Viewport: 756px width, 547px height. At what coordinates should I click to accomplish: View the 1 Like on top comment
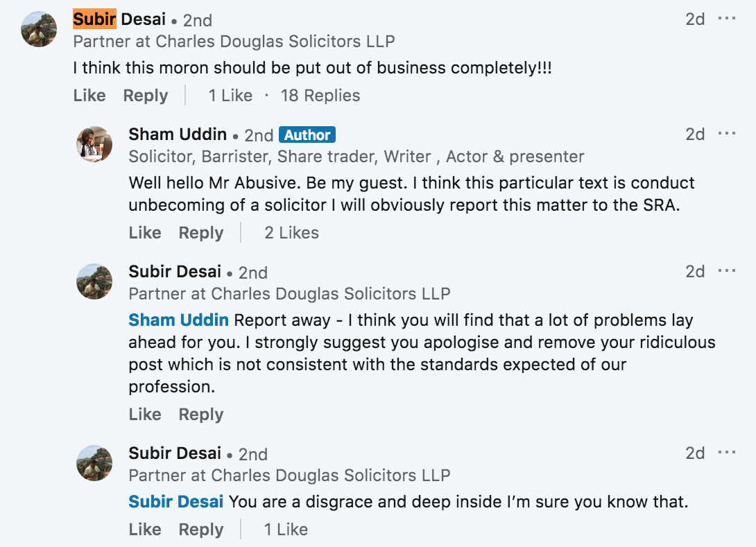point(230,96)
